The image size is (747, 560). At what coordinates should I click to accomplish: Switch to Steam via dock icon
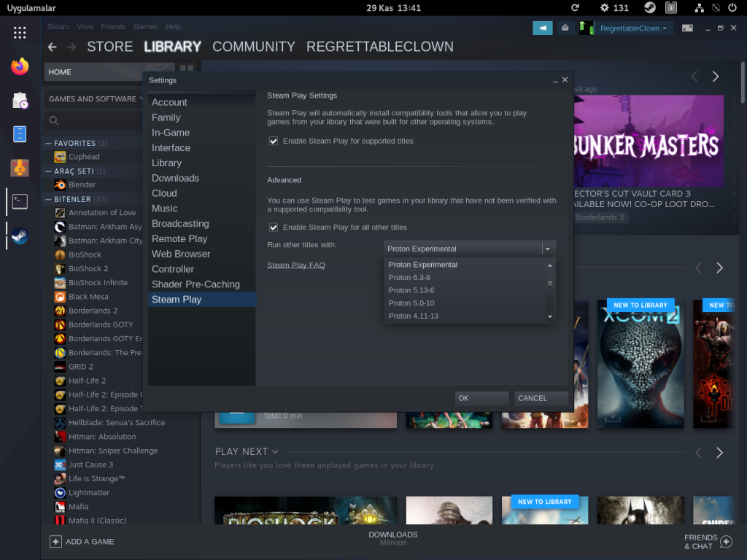tap(20, 236)
